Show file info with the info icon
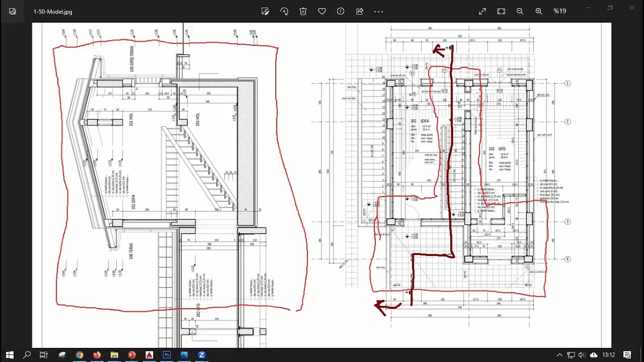 coord(341,11)
